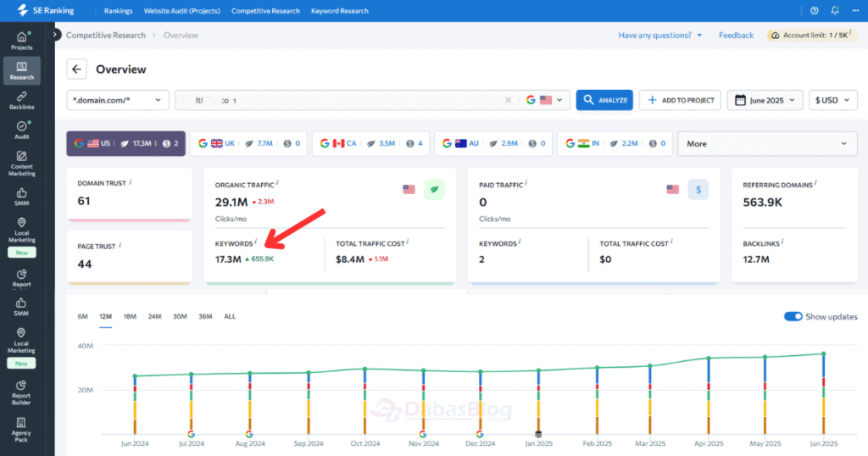Switch chart range to 12M

105,316
